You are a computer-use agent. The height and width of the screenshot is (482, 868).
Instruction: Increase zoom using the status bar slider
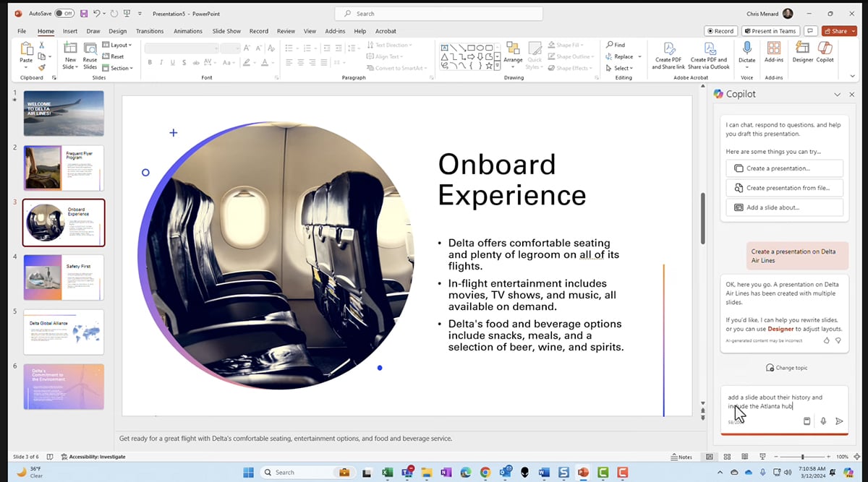click(828, 456)
